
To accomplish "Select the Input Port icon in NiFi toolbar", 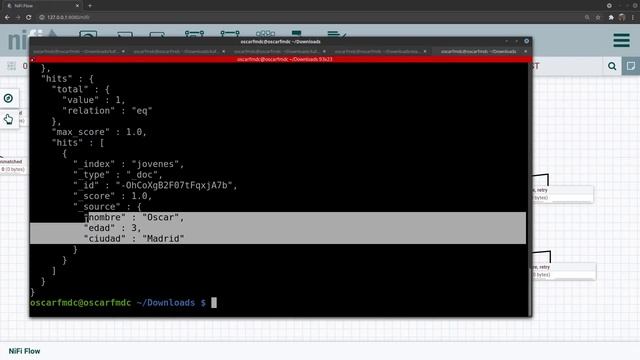I will (x=124, y=33).
